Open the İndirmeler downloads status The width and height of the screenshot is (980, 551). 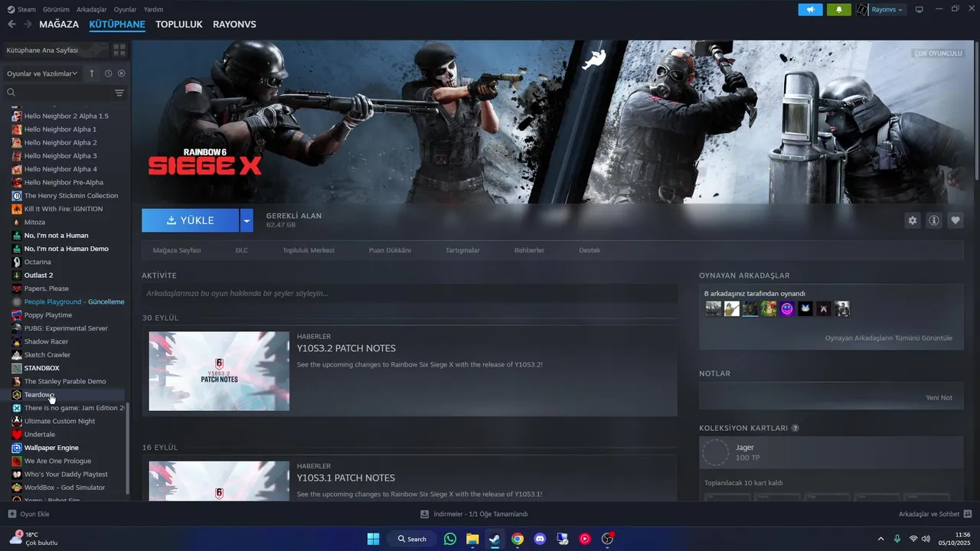pos(474,514)
